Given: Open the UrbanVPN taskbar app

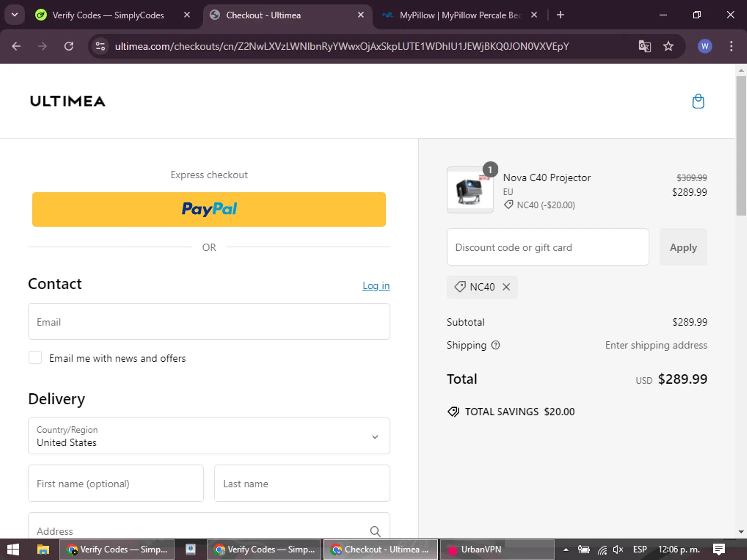Looking at the screenshot, I should [x=497, y=549].
